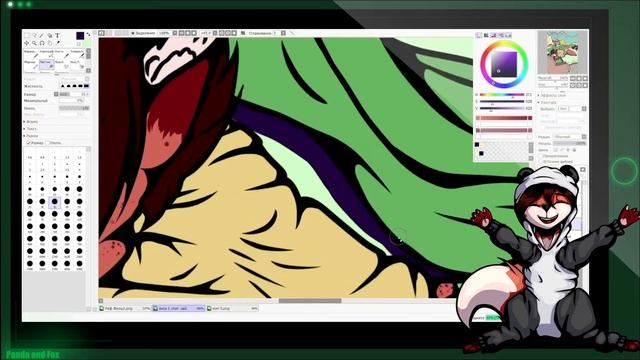Adjust the Плотность density slider
Screen dimensions: 640x360
(x=74, y=108)
